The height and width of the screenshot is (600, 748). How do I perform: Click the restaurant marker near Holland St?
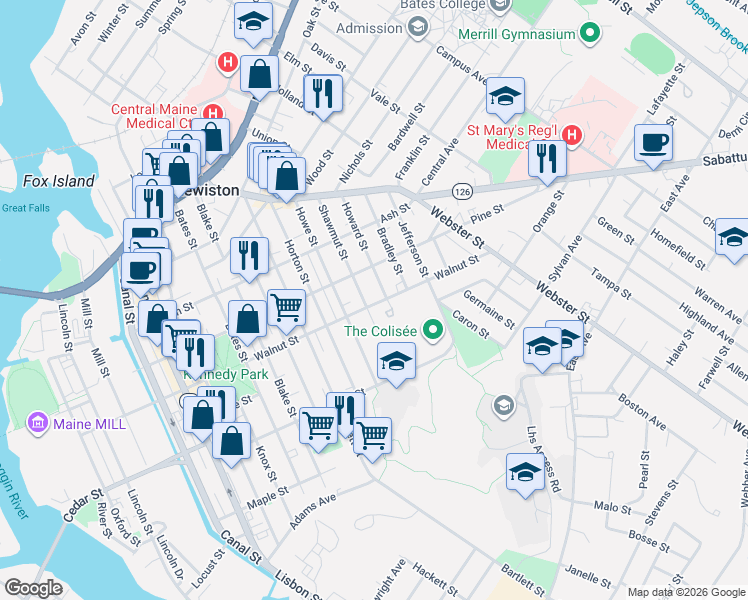click(x=323, y=96)
